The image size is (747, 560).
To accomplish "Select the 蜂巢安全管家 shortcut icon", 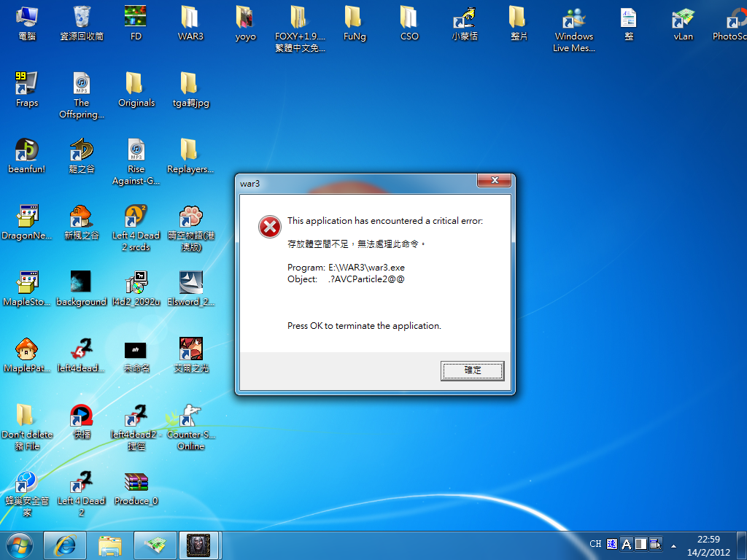I will coord(27,494).
